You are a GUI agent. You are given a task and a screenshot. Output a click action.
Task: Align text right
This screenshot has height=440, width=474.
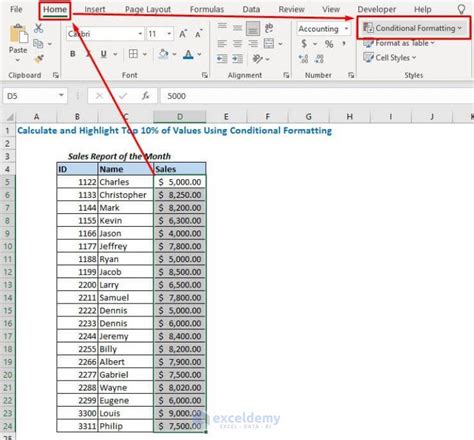[253, 43]
